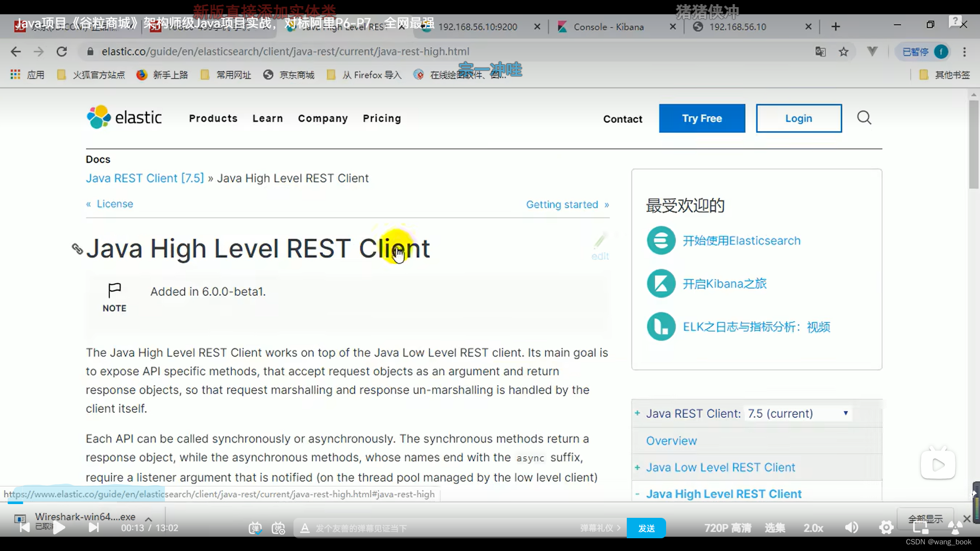Click the Elasticsearch round icon in sidebar
Screen dimensions: 980x551
[x=661, y=240]
